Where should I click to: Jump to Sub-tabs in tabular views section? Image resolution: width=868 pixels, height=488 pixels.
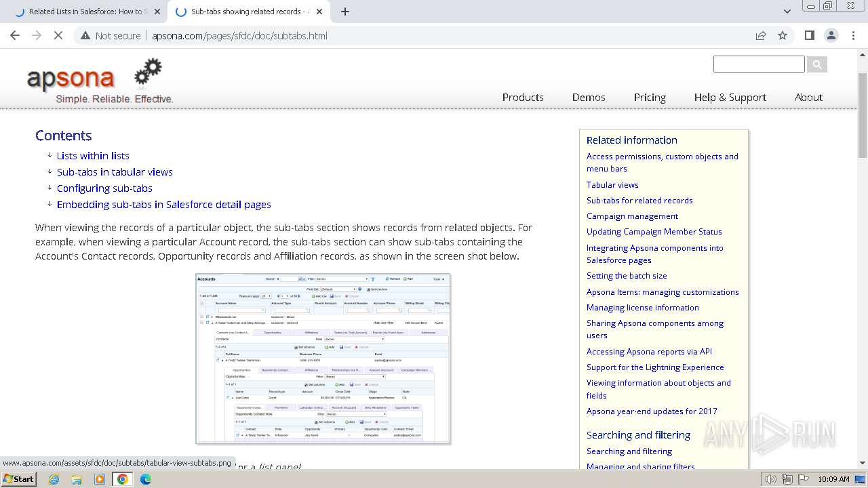(x=115, y=171)
